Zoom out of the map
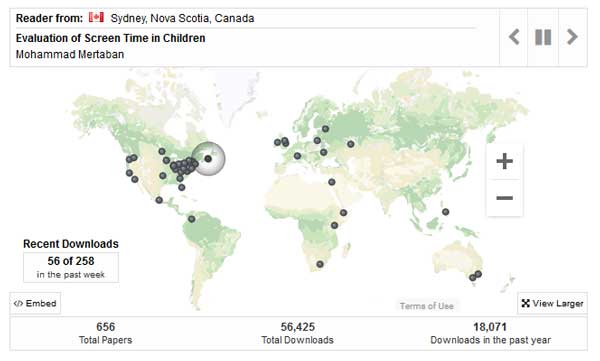This screenshot has width=600, height=361. (x=504, y=198)
